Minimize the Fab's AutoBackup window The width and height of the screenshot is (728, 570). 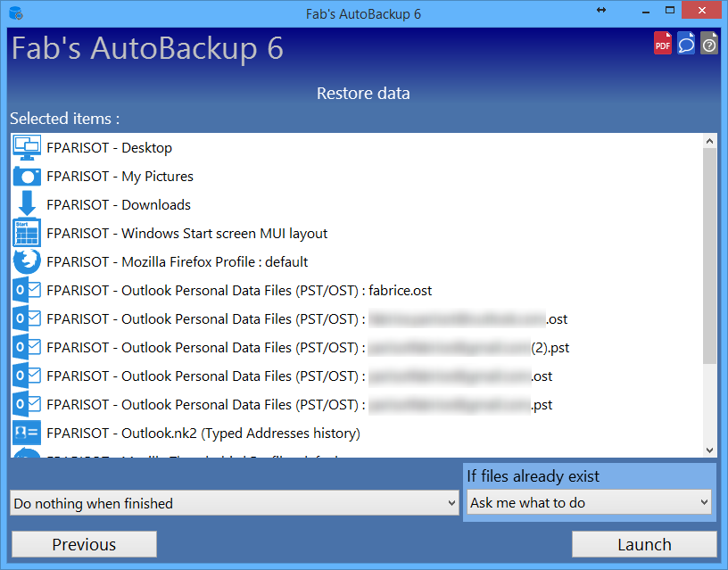coord(646,11)
